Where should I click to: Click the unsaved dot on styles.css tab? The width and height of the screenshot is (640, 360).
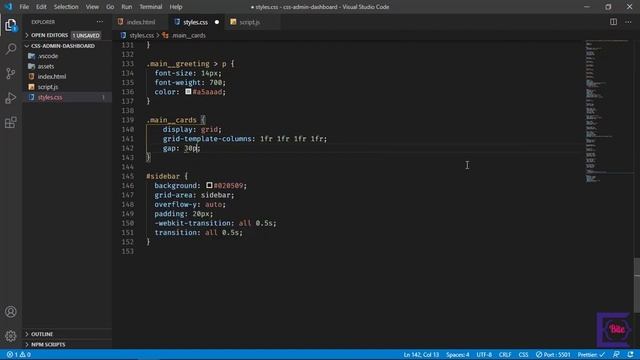tap(217, 22)
